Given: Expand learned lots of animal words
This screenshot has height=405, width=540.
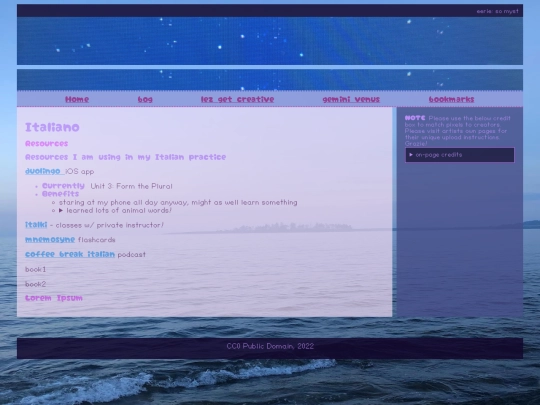Looking at the screenshot, I should tap(115, 210).
